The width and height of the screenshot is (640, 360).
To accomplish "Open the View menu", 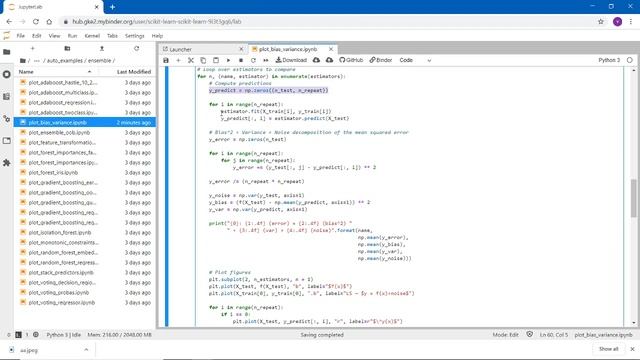I will coord(54,36).
